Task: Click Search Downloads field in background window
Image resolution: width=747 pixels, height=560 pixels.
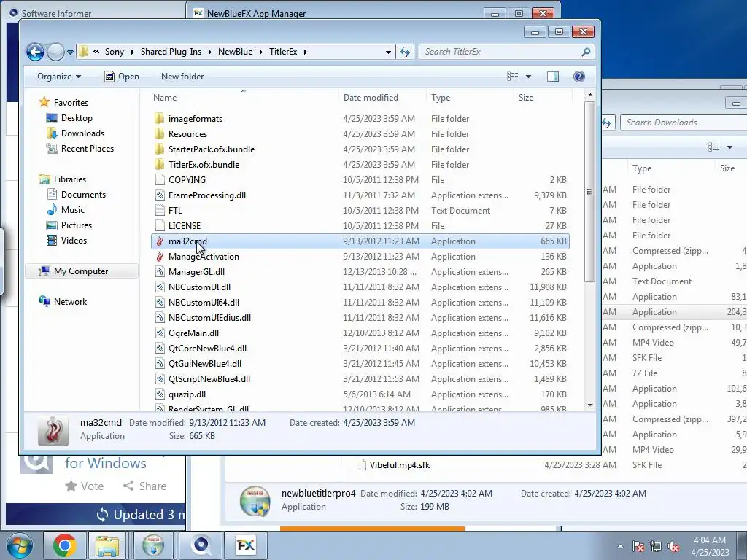Action: 684,122
